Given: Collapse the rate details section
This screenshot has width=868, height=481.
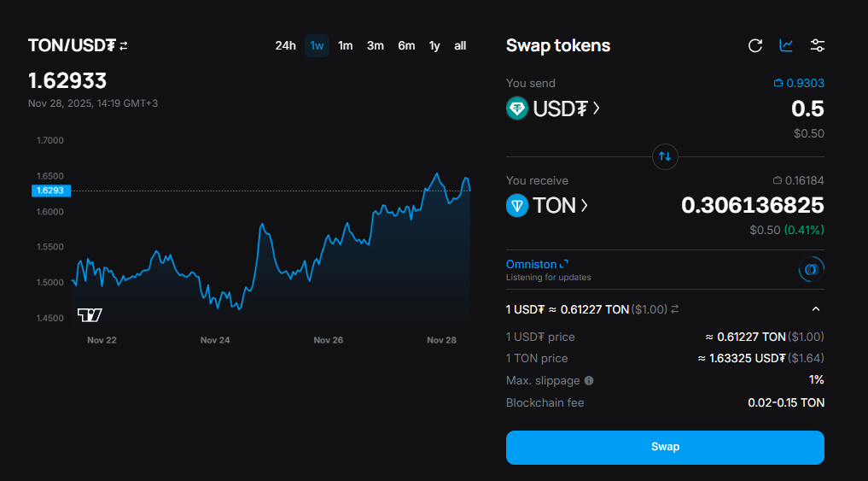Looking at the screenshot, I should [x=816, y=309].
